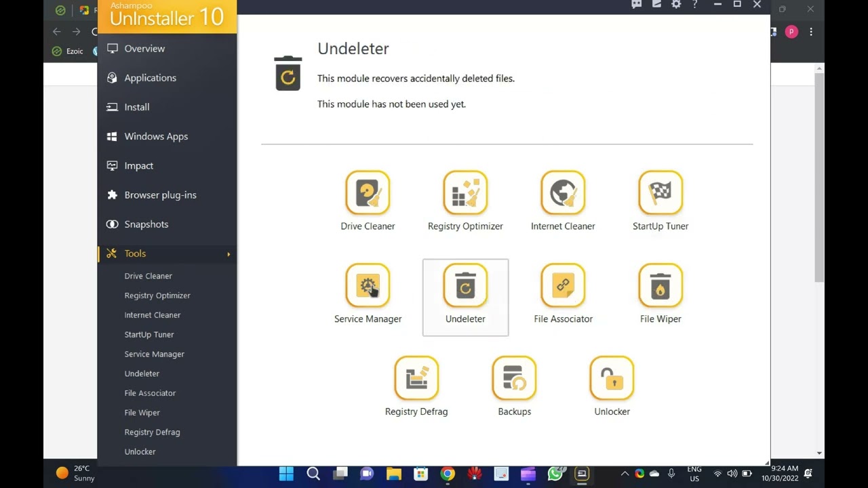Viewport: 868px width, 488px height.
Task: Click the Chrome profile avatar P
Action: pyautogui.click(x=791, y=32)
